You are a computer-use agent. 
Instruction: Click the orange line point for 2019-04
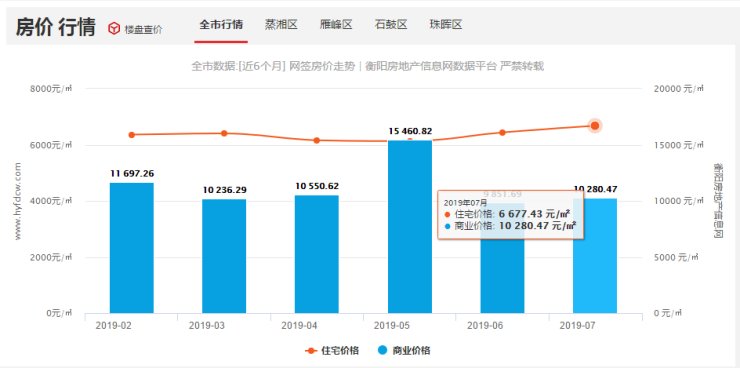tap(317, 140)
